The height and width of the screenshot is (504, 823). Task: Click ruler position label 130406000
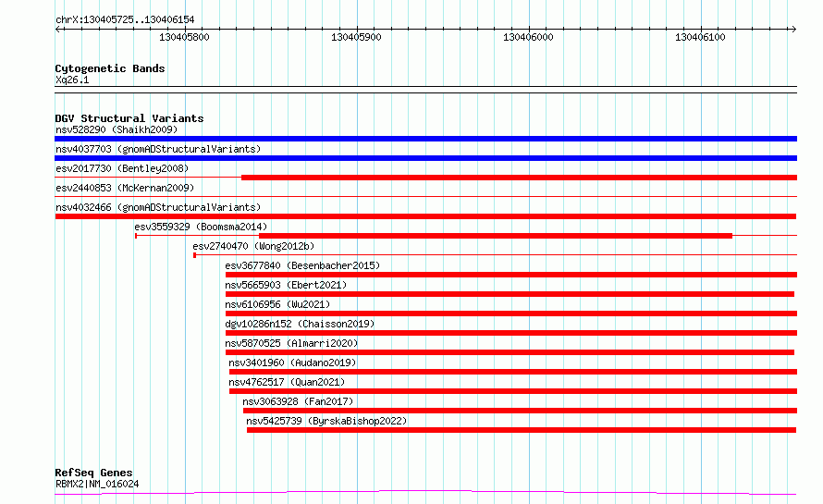click(x=529, y=37)
